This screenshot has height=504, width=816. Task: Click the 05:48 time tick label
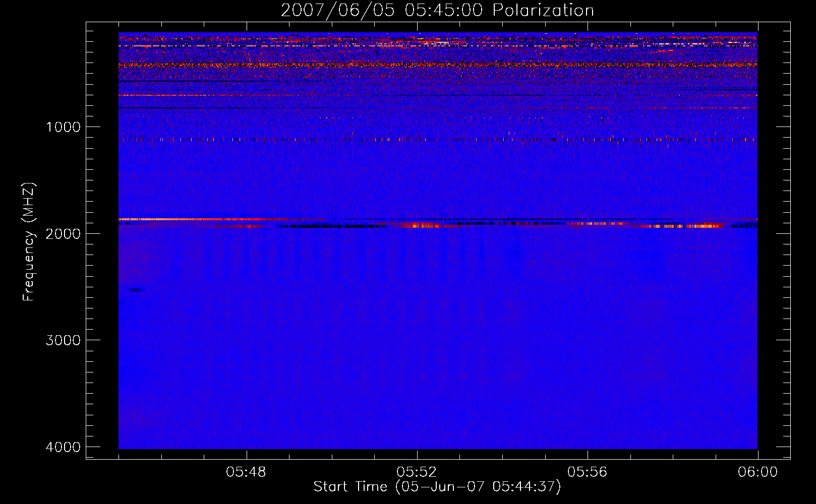(x=246, y=472)
